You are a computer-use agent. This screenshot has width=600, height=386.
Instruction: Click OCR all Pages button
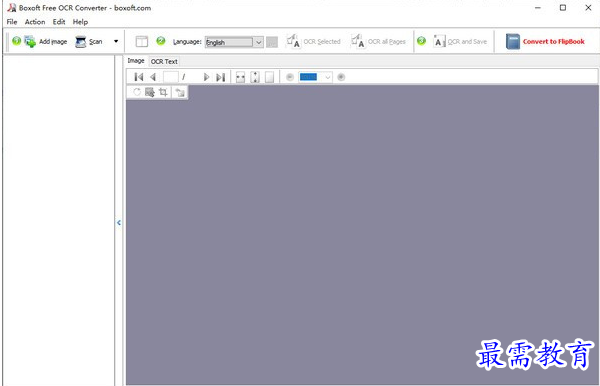pyautogui.click(x=378, y=41)
